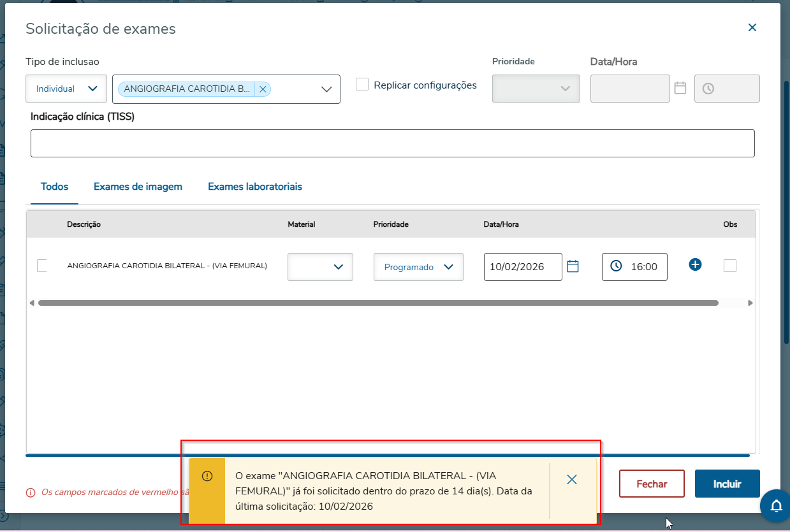Close the exam request dialog with X
This screenshot has width=790, height=532.
click(x=752, y=27)
